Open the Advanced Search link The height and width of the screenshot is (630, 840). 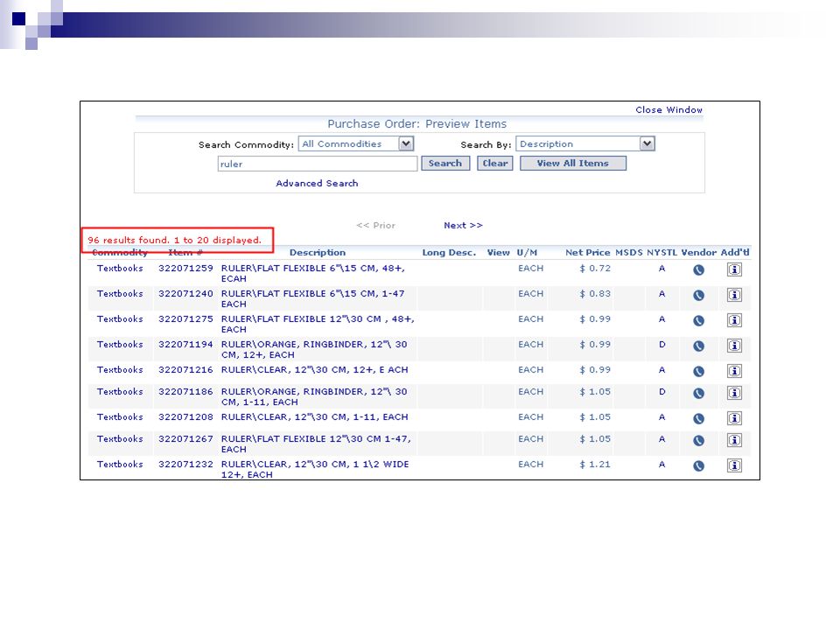317,183
